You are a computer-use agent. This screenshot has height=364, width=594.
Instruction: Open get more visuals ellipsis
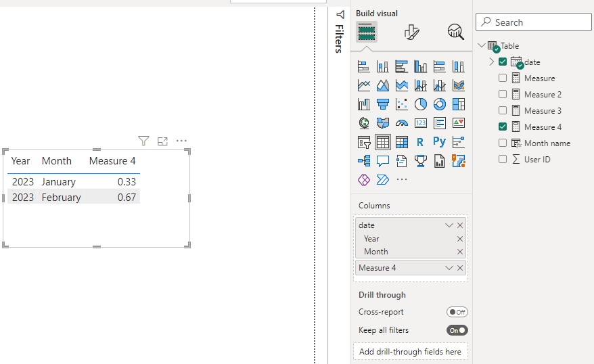(402, 179)
